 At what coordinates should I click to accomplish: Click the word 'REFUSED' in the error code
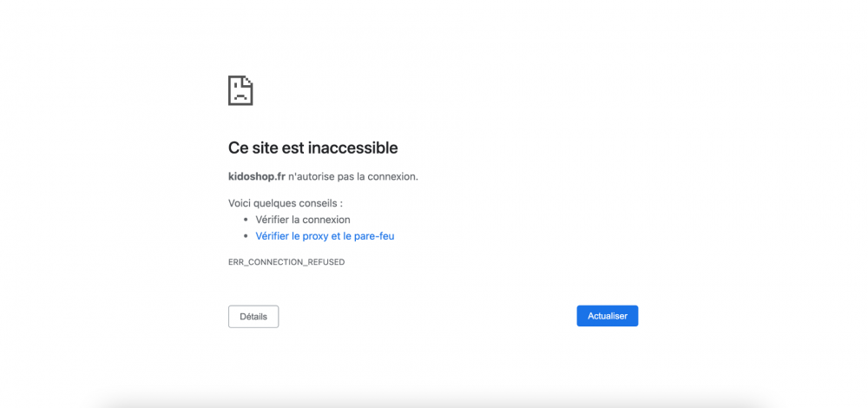[325, 262]
